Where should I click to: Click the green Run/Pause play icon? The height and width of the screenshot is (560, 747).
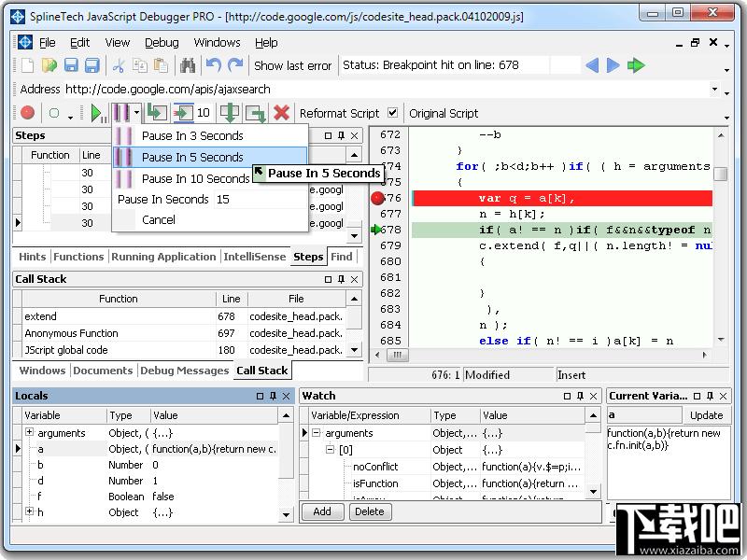tap(98, 114)
